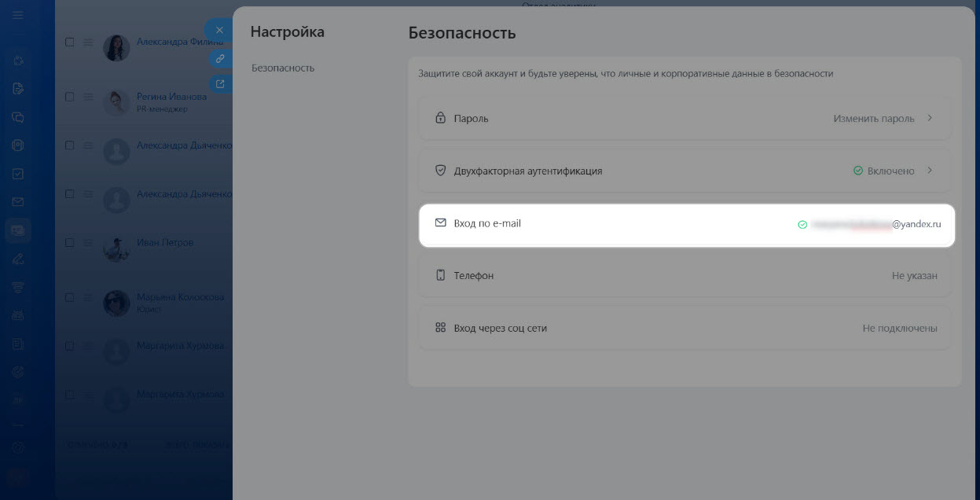This screenshot has width=980, height=500.
Task: Tick checkbox beside Регина Иванова
Action: coord(70,97)
